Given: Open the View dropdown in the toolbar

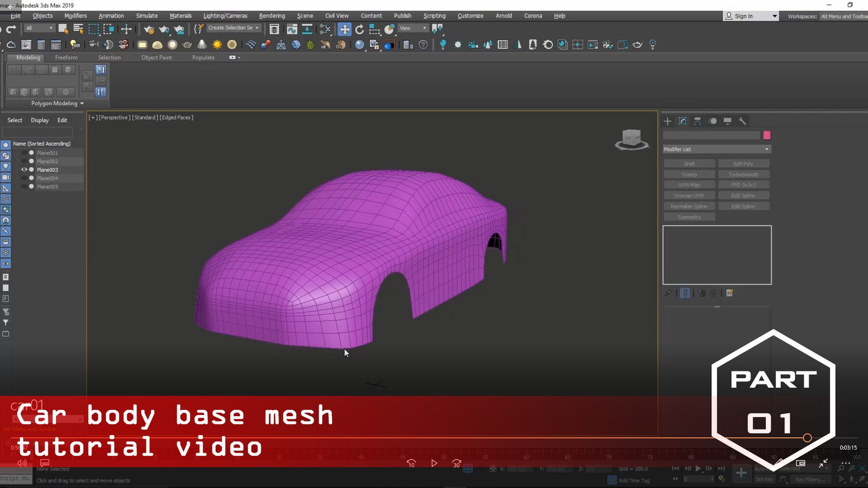Looking at the screenshot, I should (412, 28).
